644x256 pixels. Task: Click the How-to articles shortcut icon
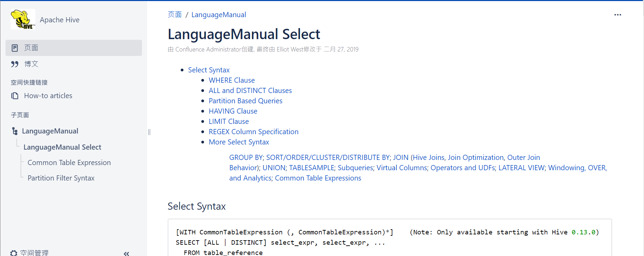15,96
